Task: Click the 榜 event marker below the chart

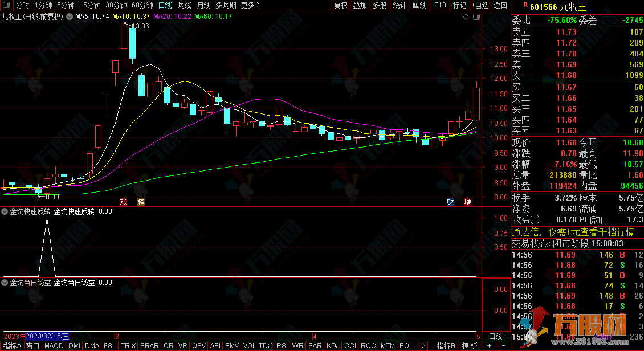Action: pyautogui.click(x=141, y=202)
